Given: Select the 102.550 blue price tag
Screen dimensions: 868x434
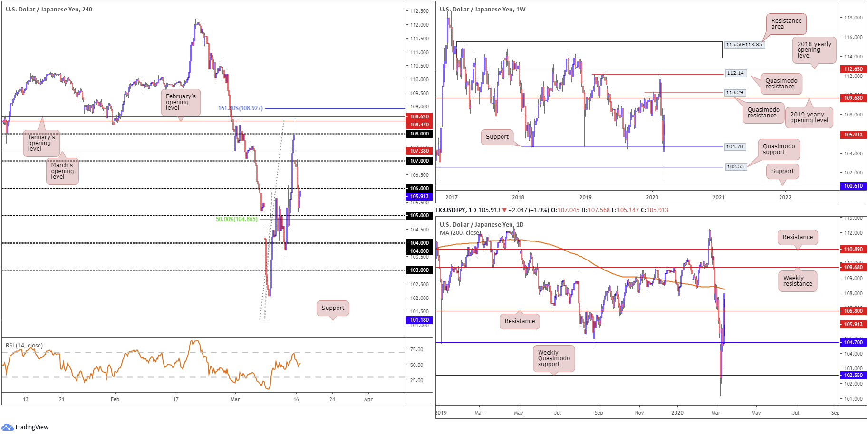Looking at the screenshot, I should (853, 375).
